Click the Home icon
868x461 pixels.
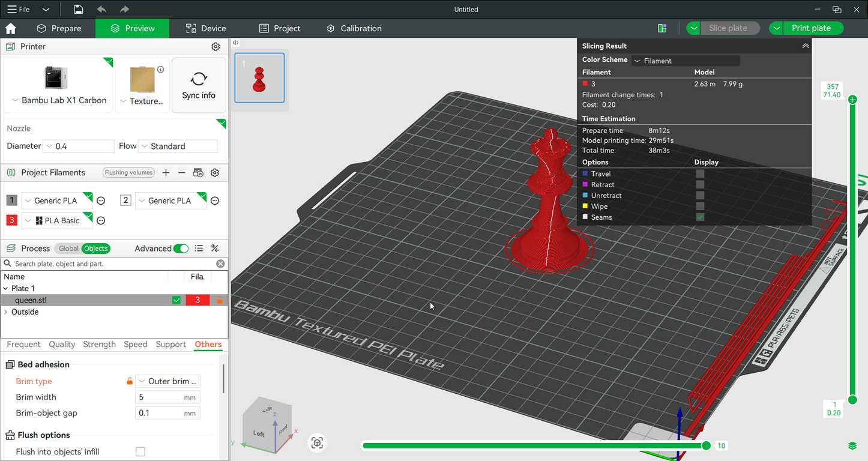coord(10,28)
